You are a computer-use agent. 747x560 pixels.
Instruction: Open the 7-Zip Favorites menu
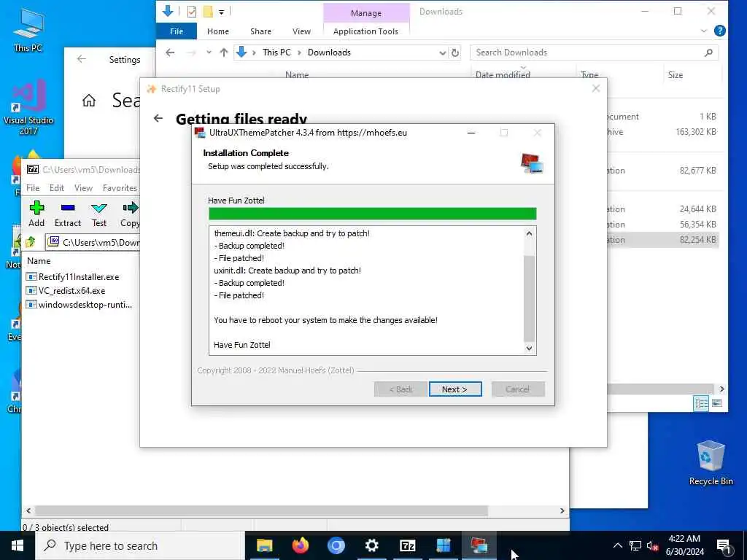120,188
